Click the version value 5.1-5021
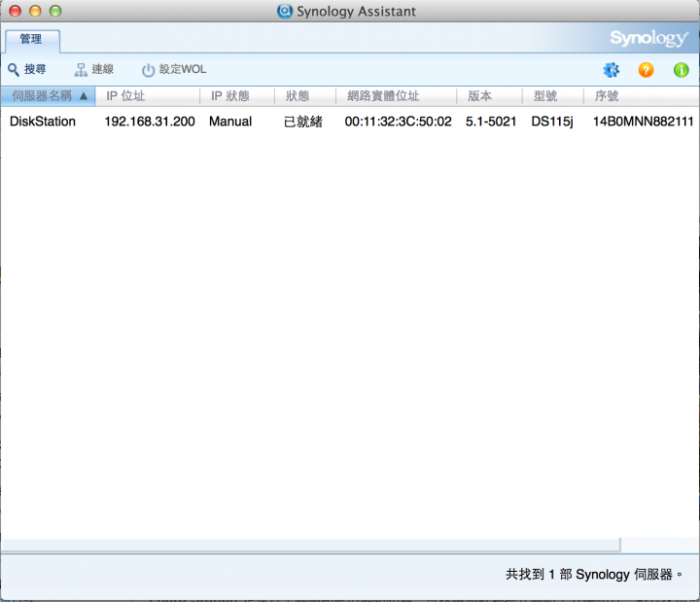Image resolution: width=700 pixels, height=602 pixels. (x=491, y=122)
